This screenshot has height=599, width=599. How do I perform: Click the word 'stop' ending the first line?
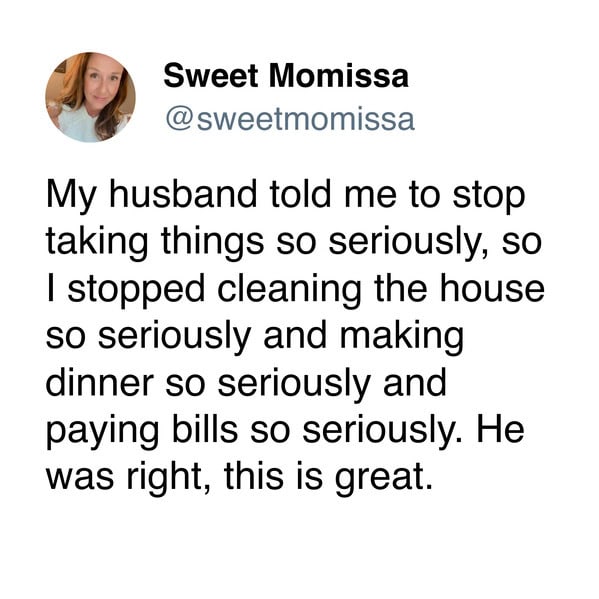489,198
